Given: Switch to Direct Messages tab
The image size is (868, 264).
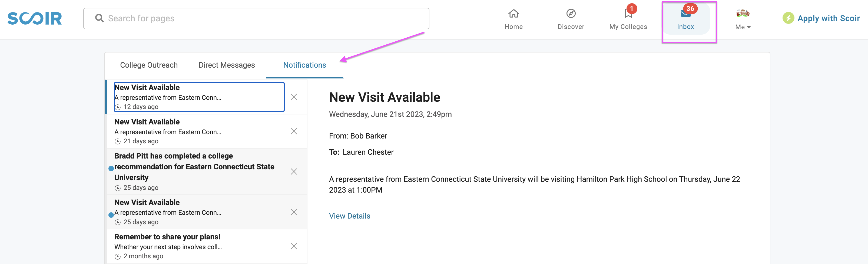Looking at the screenshot, I should point(227,65).
